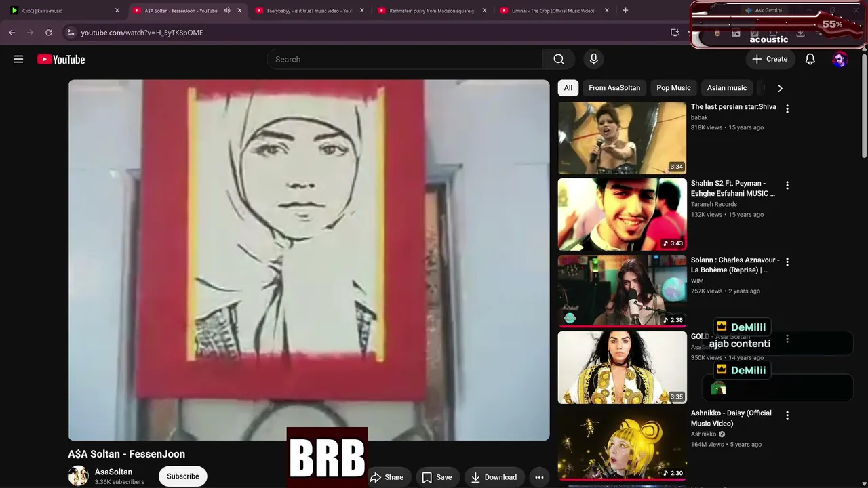Image resolution: width=868 pixels, height=488 pixels.
Task: Click the install app icon in address bar
Action: (675, 32)
